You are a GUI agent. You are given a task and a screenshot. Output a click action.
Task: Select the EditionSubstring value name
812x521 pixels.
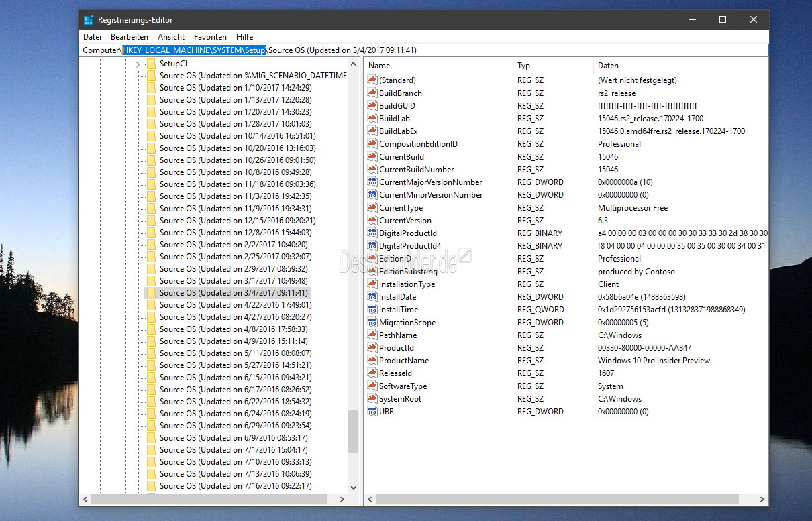pos(408,272)
